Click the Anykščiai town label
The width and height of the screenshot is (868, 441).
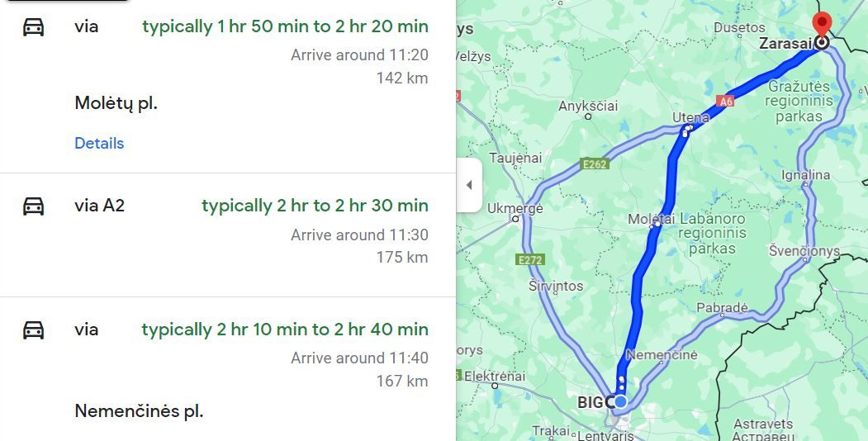(588, 106)
